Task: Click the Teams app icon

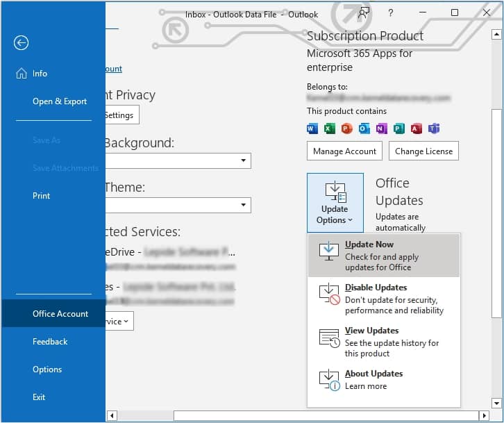Action: [434, 128]
